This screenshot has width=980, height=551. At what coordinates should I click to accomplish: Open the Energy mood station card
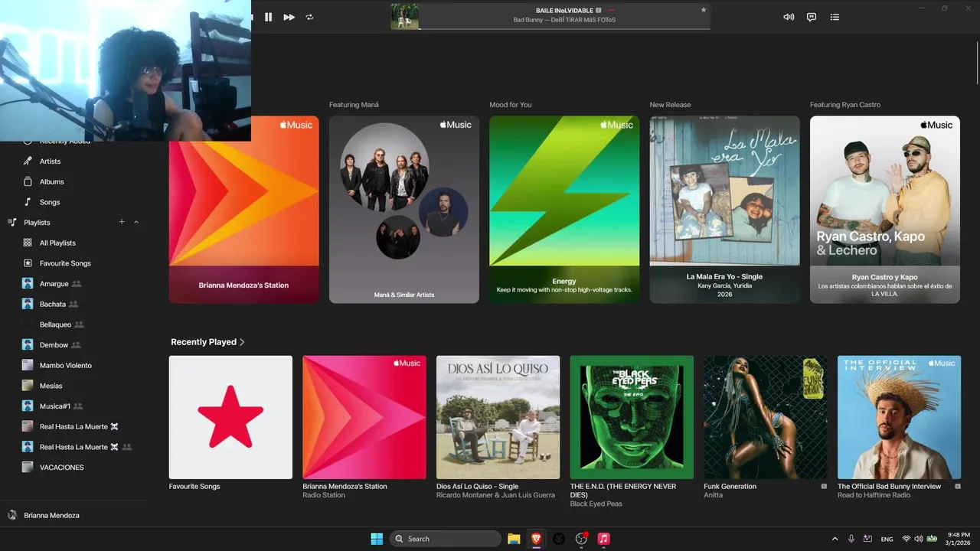tap(564, 209)
